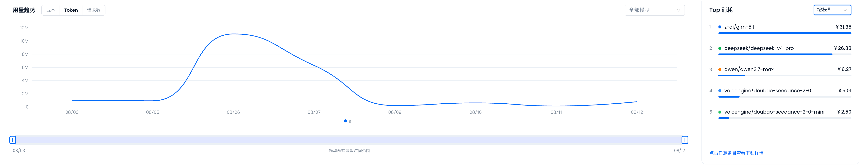Switch to the 请求数 tab
868x168 pixels.
(x=93, y=10)
